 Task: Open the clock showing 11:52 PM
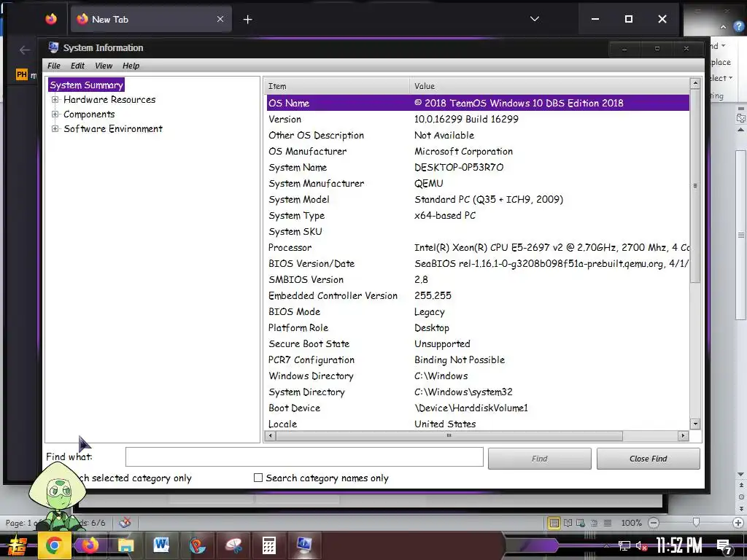(679, 545)
